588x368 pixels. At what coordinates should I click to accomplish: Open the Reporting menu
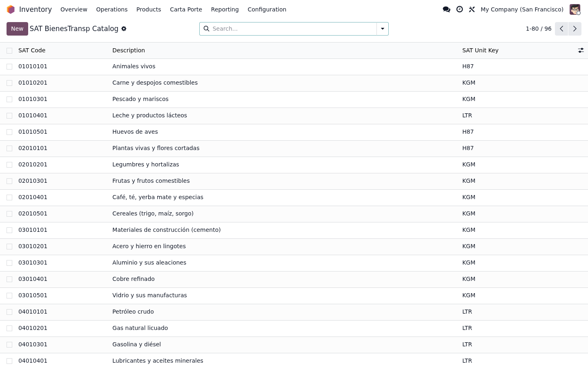tap(225, 9)
